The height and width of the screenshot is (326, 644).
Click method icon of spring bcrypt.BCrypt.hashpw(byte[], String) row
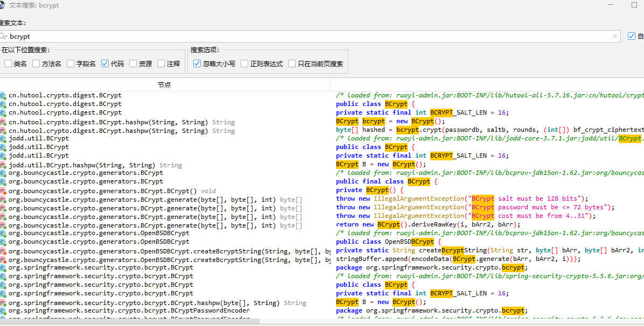point(3,303)
